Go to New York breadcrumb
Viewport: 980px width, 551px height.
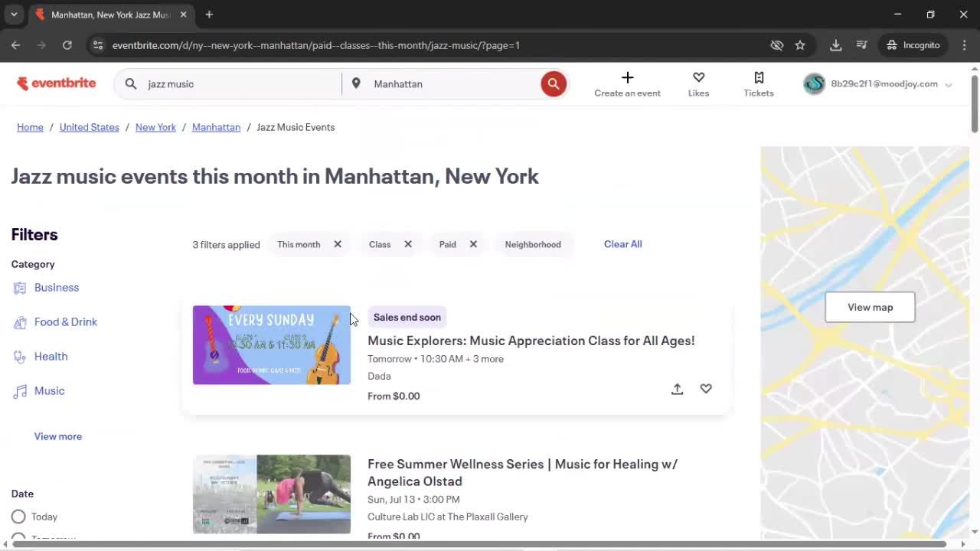click(x=155, y=127)
